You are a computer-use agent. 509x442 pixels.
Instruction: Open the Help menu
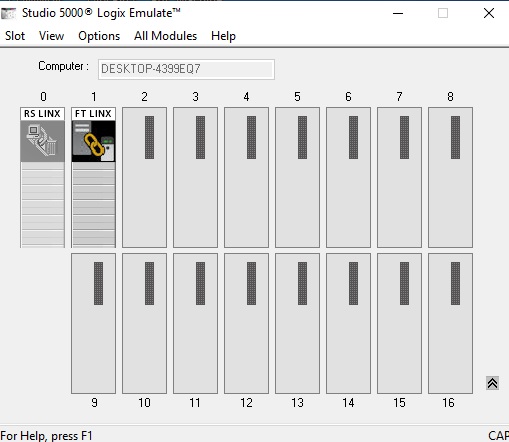point(223,36)
